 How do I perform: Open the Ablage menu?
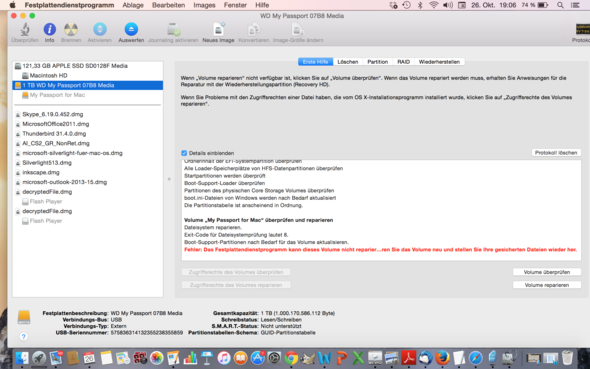133,5
